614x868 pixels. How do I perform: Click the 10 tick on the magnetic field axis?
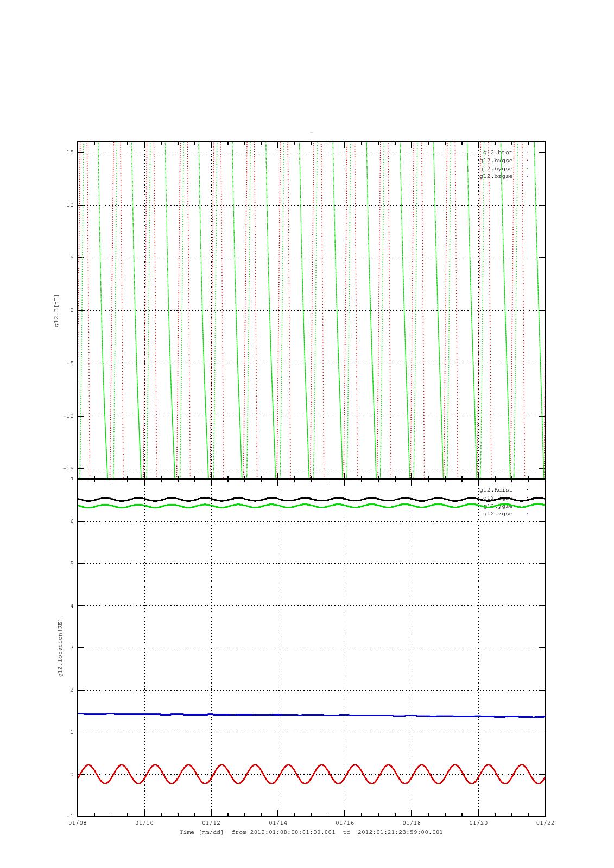[70, 205]
